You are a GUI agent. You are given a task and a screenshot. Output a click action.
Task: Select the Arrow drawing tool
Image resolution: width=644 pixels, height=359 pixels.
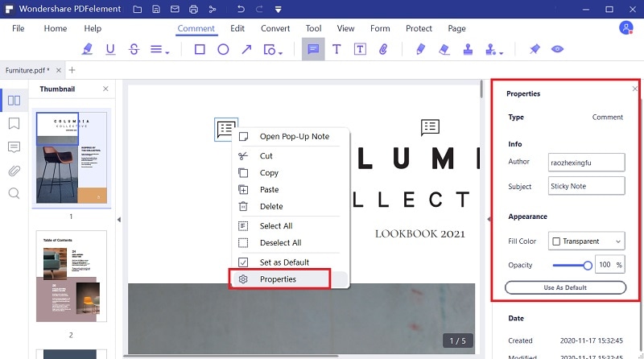(x=246, y=50)
